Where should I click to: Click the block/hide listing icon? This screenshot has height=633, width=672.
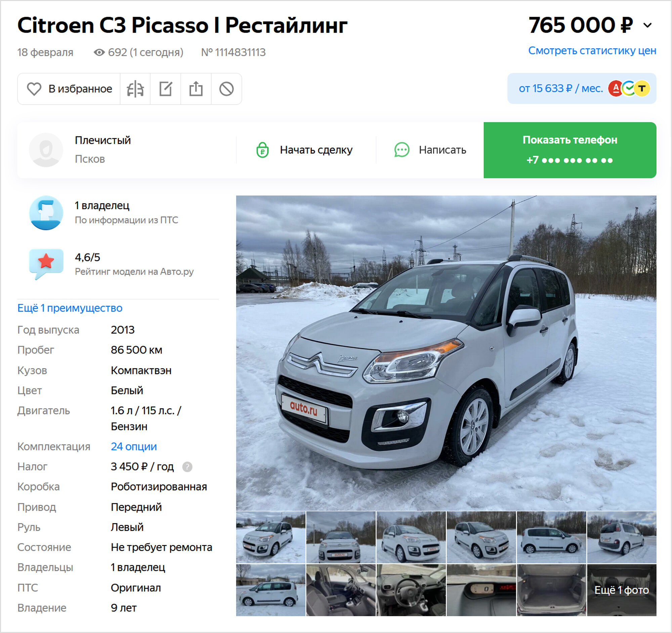226,89
